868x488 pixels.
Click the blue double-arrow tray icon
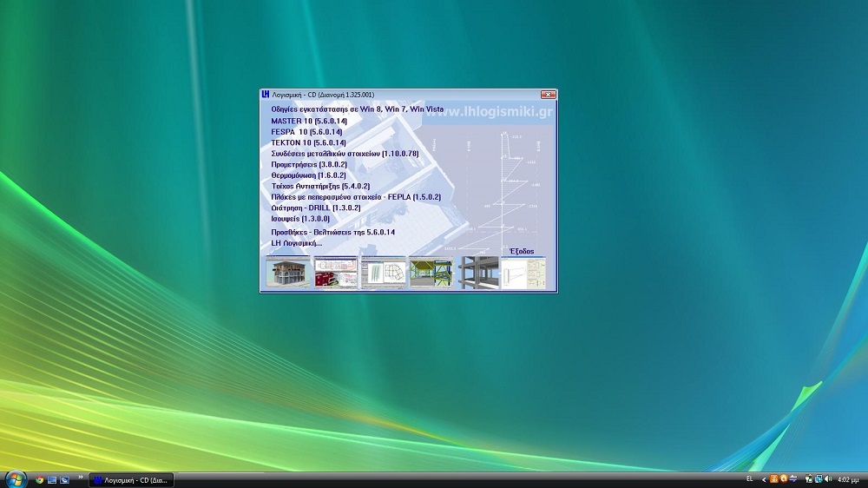click(x=793, y=479)
